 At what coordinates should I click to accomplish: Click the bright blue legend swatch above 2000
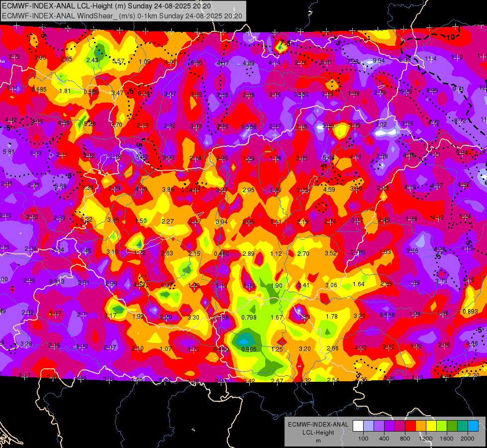(473, 426)
